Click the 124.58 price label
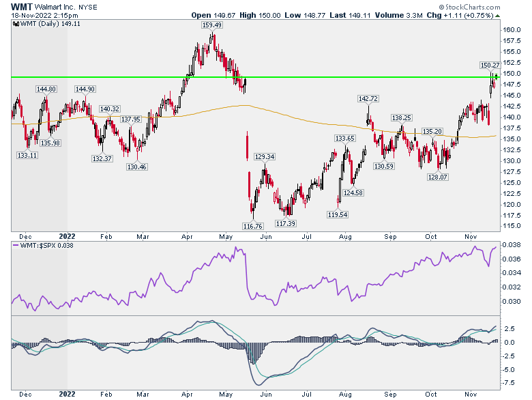Image resolution: width=532 pixels, height=400 pixels. 353,193
